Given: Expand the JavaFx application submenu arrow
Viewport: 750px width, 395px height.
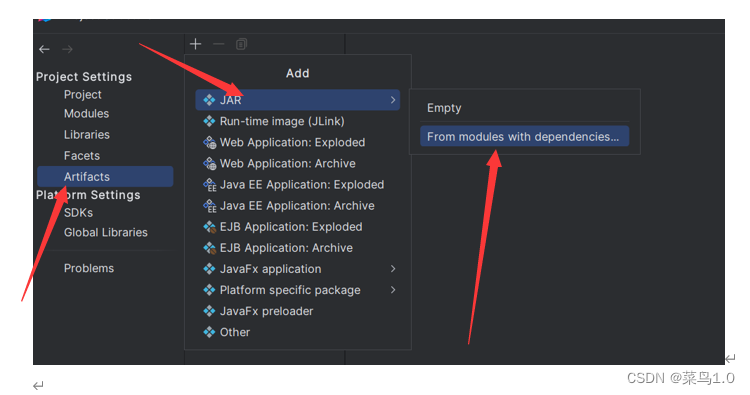Looking at the screenshot, I should pyautogui.click(x=393, y=269).
